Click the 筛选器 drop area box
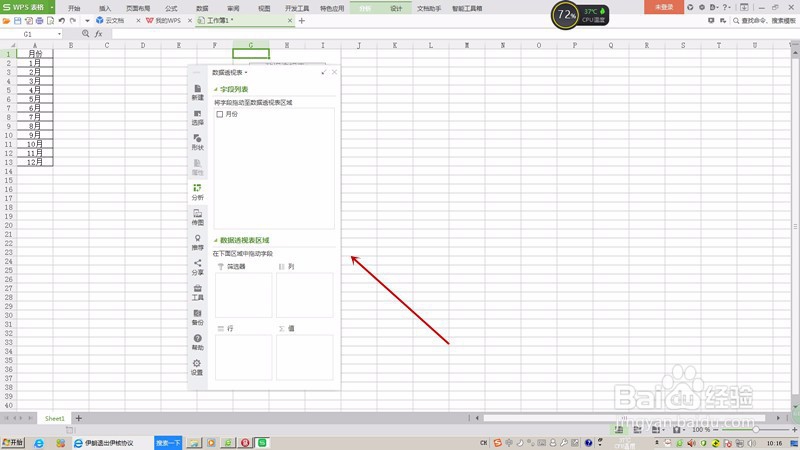Image resolution: width=800 pixels, height=450 pixels. [243, 295]
